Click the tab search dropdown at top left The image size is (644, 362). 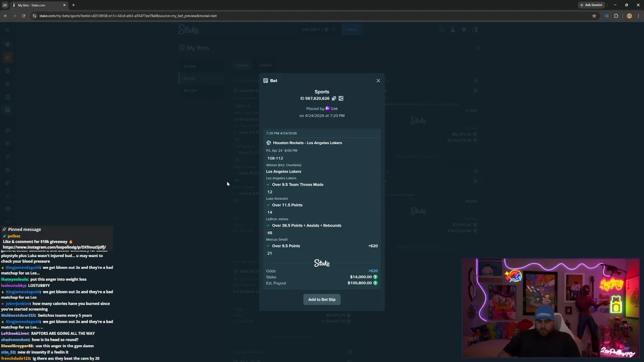tap(5, 5)
